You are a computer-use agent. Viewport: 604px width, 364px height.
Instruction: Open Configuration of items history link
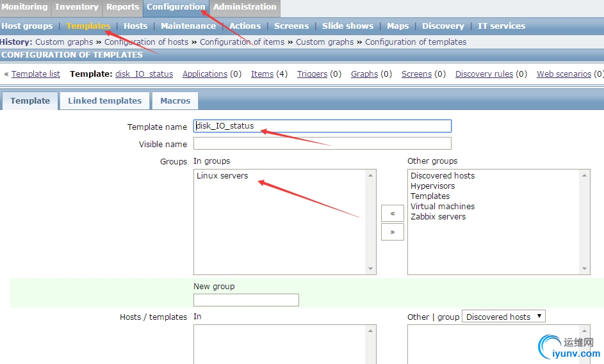click(242, 42)
